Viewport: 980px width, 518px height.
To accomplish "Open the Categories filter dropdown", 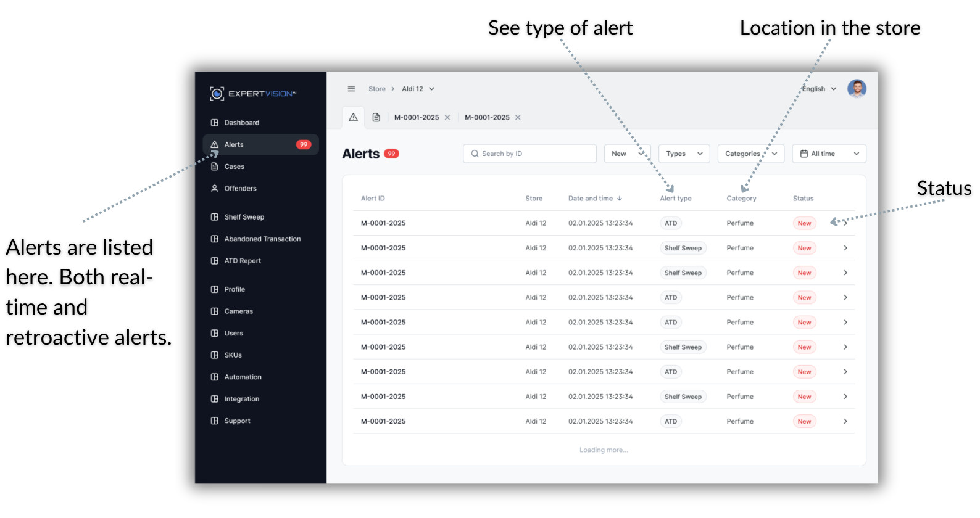I will click(750, 154).
